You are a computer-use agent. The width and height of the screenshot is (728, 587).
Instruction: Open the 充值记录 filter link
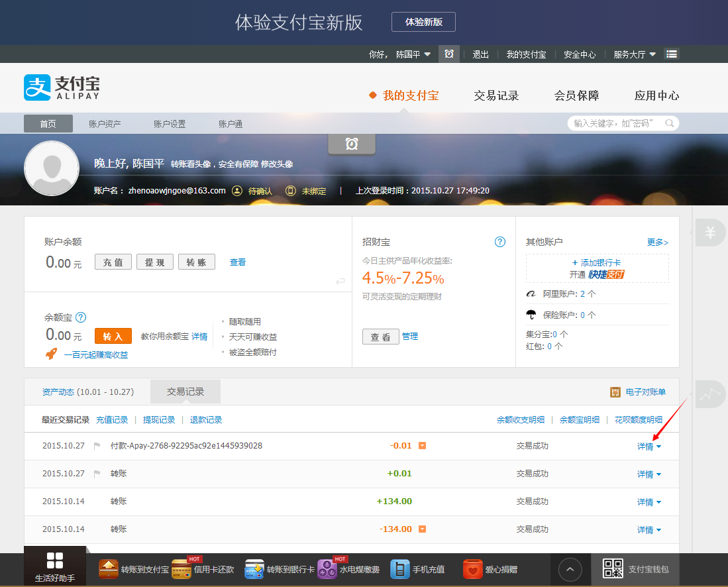coord(112,420)
